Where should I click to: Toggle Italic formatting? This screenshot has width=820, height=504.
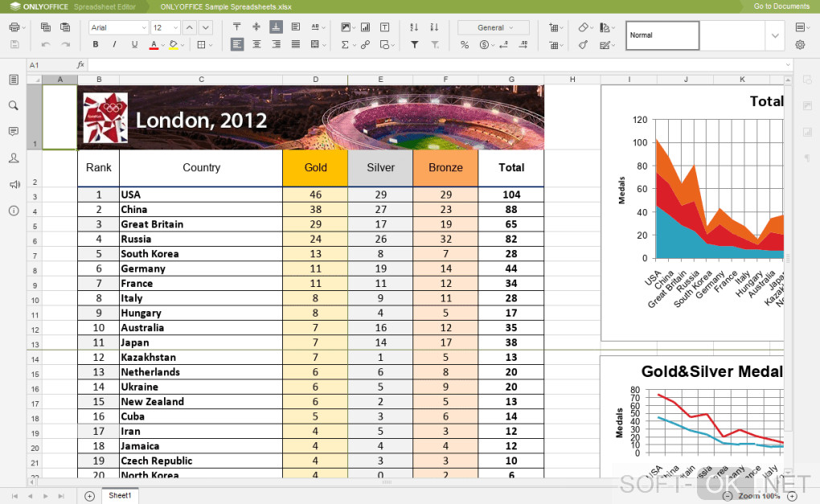point(114,45)
